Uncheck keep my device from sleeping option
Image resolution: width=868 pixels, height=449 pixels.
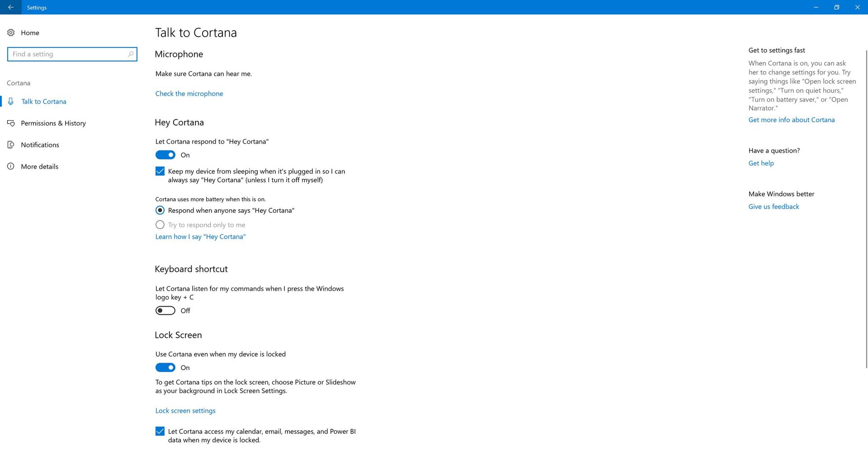[160, 171]
